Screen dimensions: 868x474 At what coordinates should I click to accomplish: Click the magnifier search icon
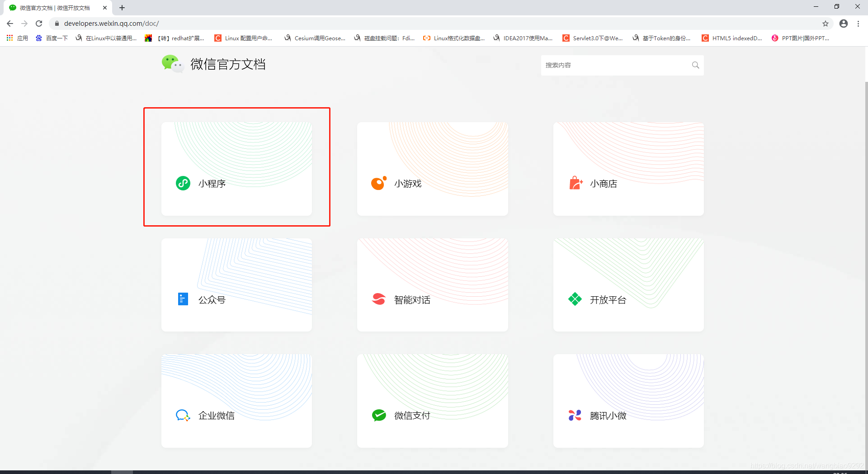[695, 65]
